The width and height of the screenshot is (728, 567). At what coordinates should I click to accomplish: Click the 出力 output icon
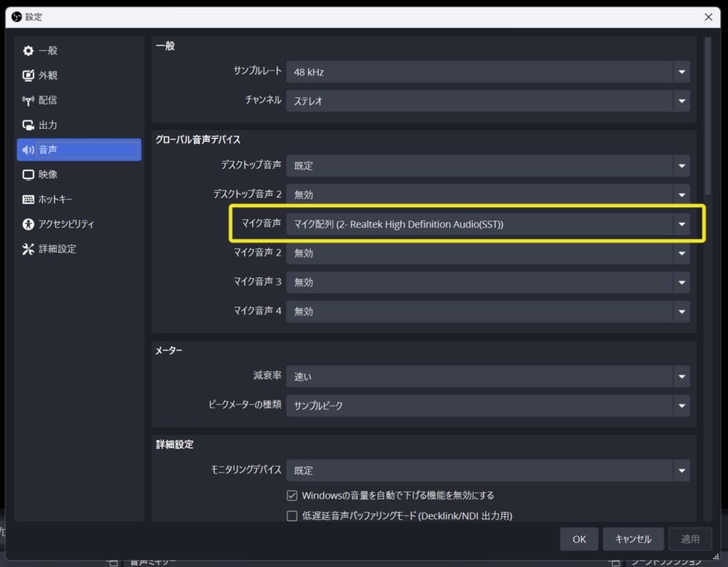point(28,125)
